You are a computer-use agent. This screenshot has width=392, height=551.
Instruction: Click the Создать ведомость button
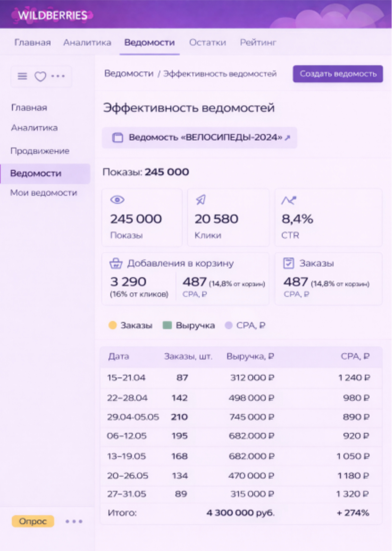pos(338,74)
